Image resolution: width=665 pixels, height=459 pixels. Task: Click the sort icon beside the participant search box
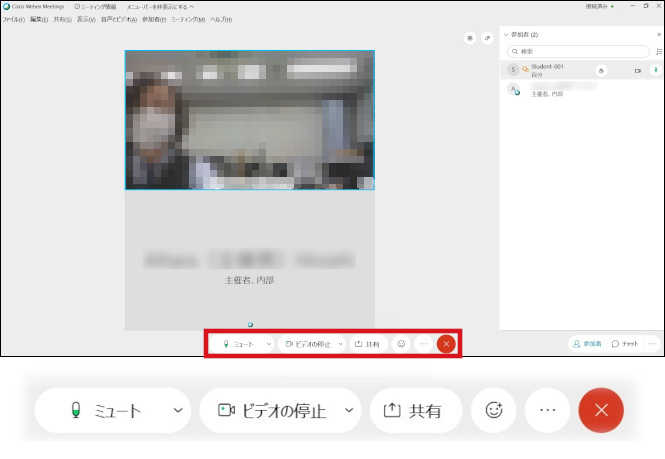point(658,51)
